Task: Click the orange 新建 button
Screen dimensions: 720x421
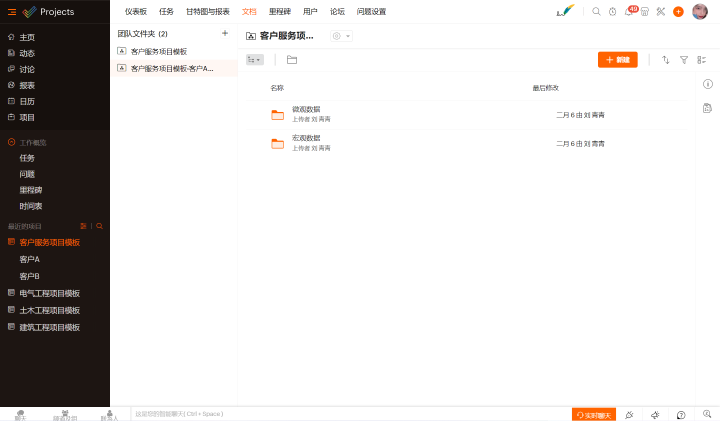Action: pyautogui.click(x=617, y=60)
